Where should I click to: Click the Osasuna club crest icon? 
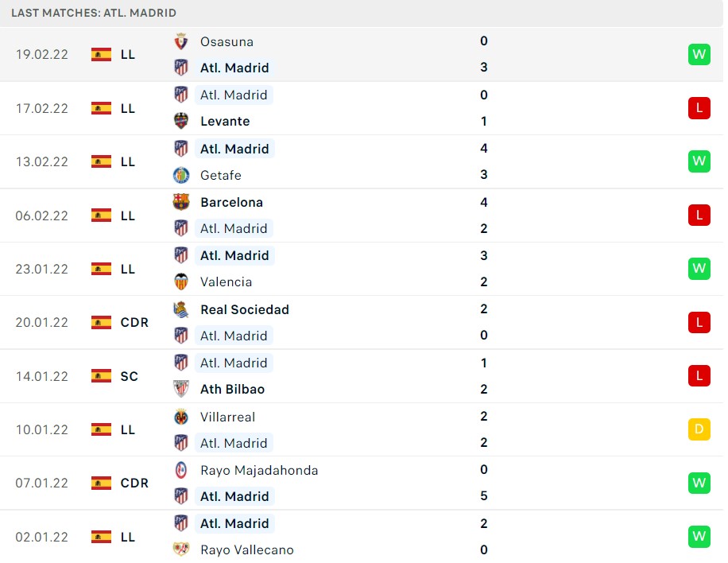(180, 42)
